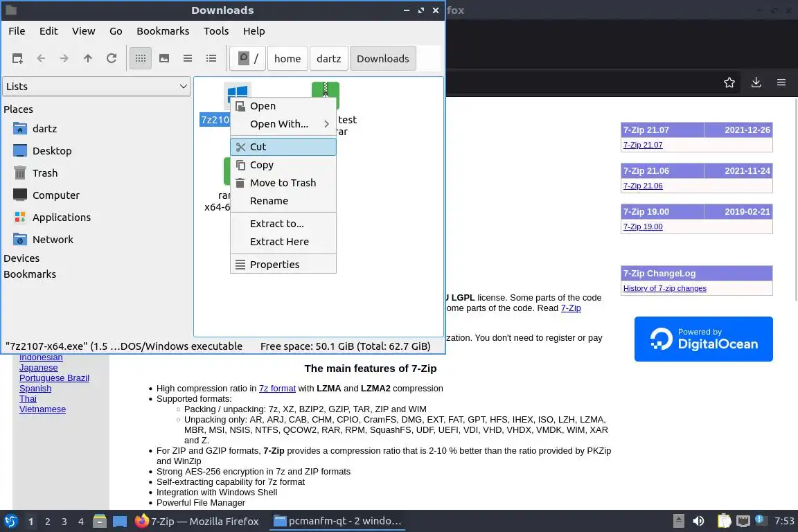Go forward using the right arrow toolbar icon
This screenshot has height=532, width=798.
pyautogui.click(x=64, y=59)
